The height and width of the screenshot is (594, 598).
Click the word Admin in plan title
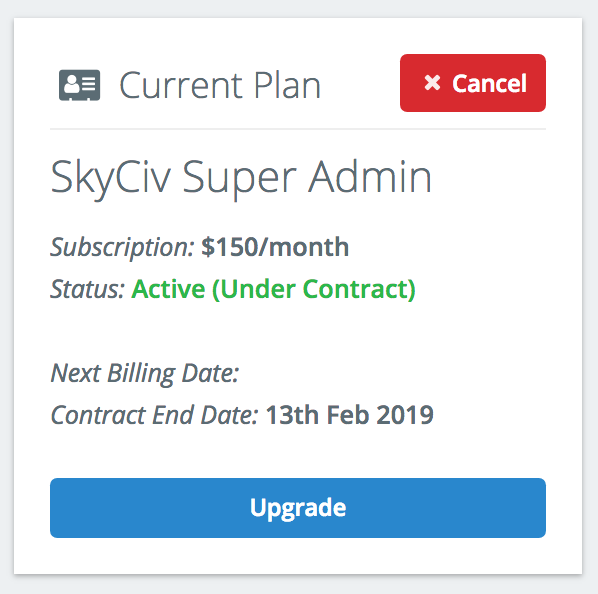pos(370,177)
